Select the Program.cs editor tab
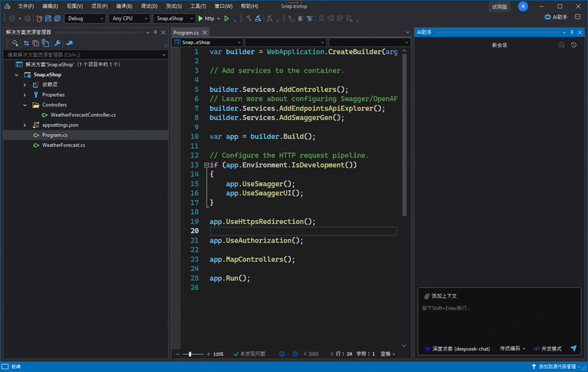The height and width of the screenshot is (372, 588). click(x=186, y=32)
